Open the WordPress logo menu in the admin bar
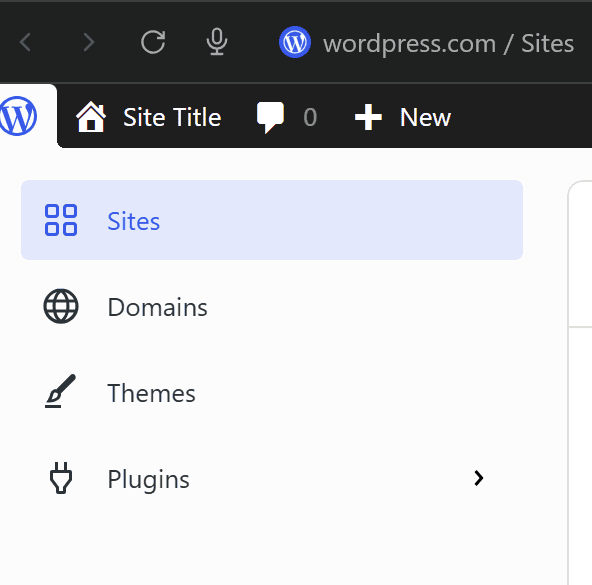 click(18, 116)
